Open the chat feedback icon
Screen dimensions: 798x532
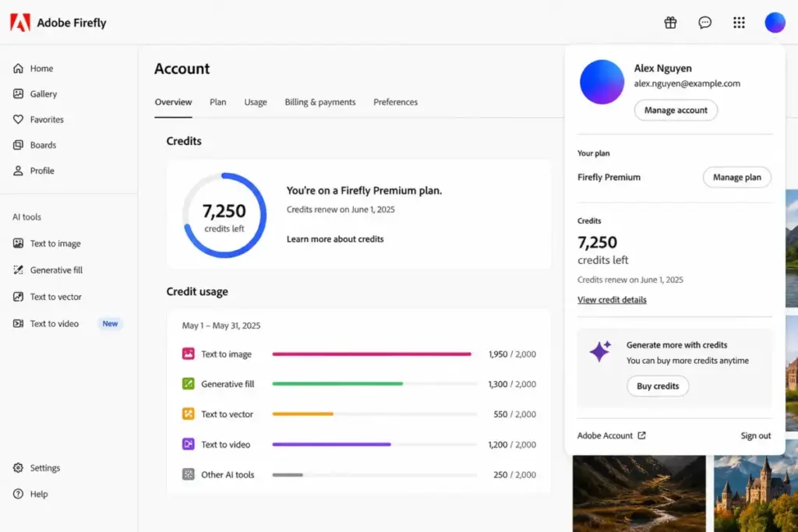tap(704, 23)
